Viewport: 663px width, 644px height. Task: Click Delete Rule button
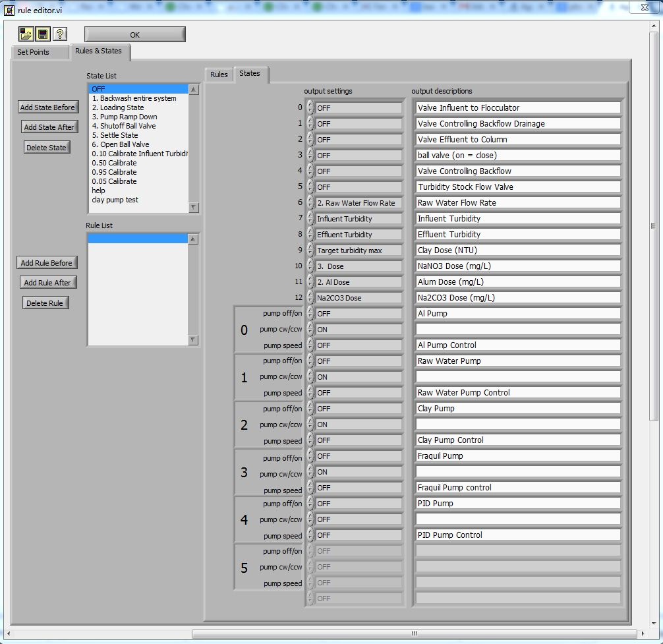[45, 303]
